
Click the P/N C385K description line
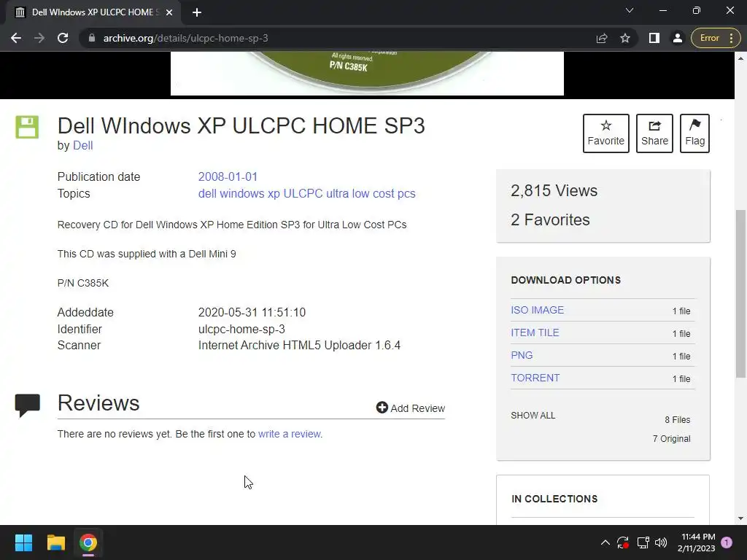[83, 284]
